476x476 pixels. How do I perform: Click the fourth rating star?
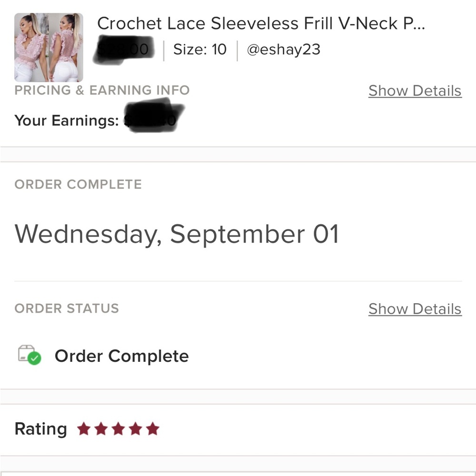point(135,429)
